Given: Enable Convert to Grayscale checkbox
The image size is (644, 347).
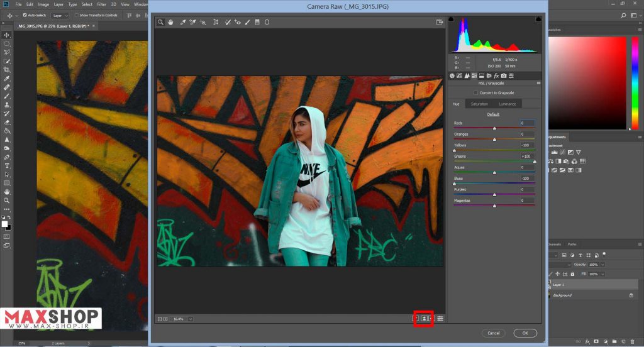Looking at the screenshot, I should pos(475,93).
